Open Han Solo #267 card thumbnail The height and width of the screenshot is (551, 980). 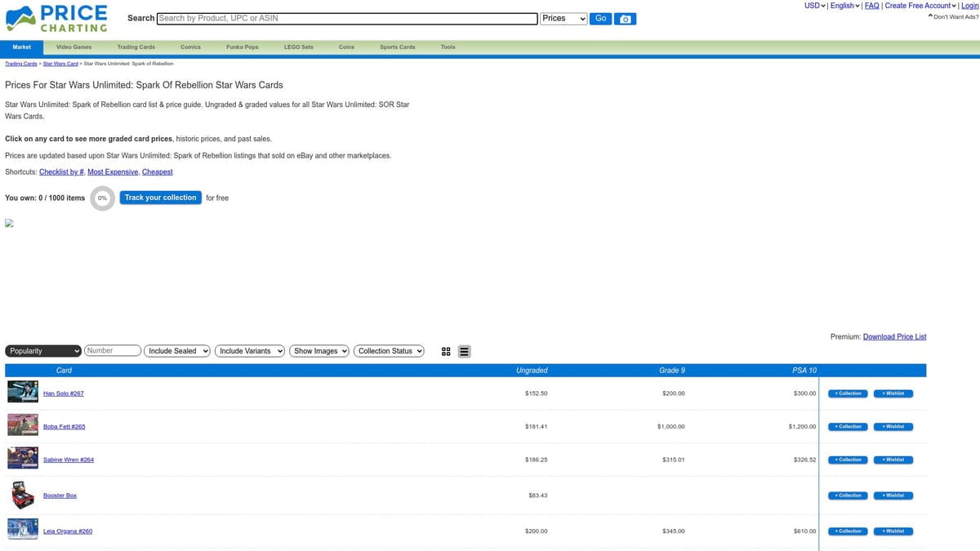tap(23, 392)
